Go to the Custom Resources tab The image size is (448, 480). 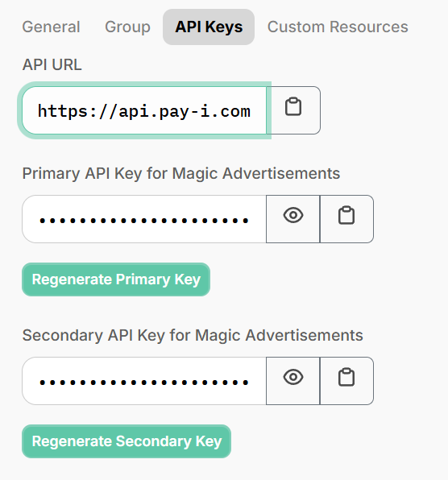click(x=338, y=27)
